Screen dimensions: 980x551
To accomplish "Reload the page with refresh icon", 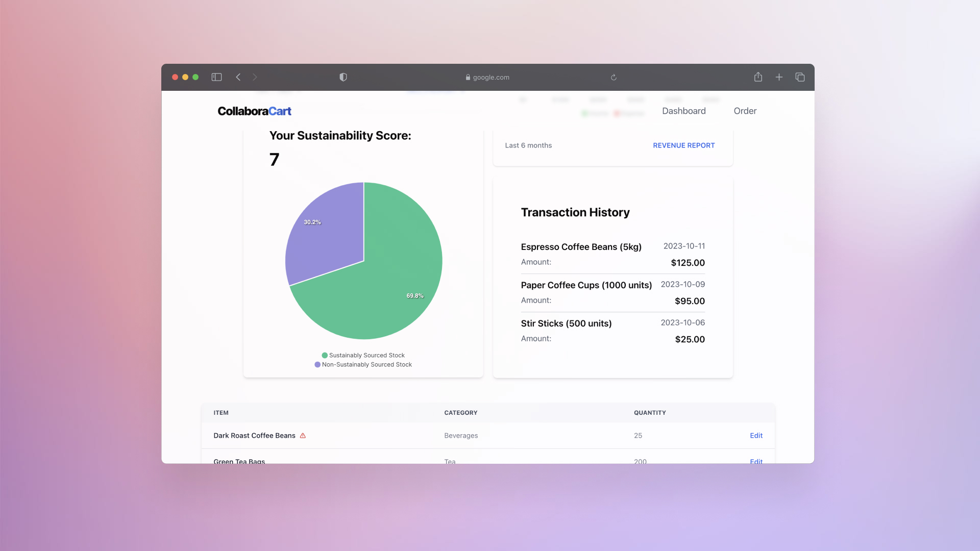I will coord(614,78).
